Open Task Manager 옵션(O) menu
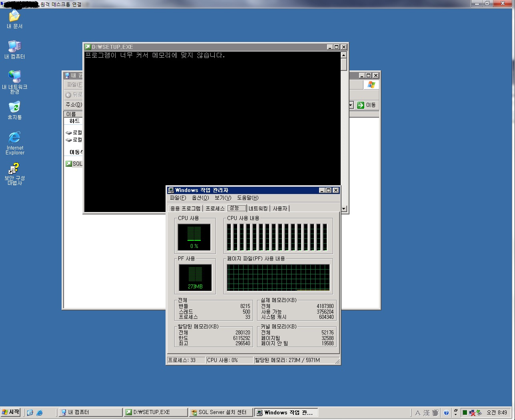This screenshot has width=515, height=420. (x=200, y=198)
